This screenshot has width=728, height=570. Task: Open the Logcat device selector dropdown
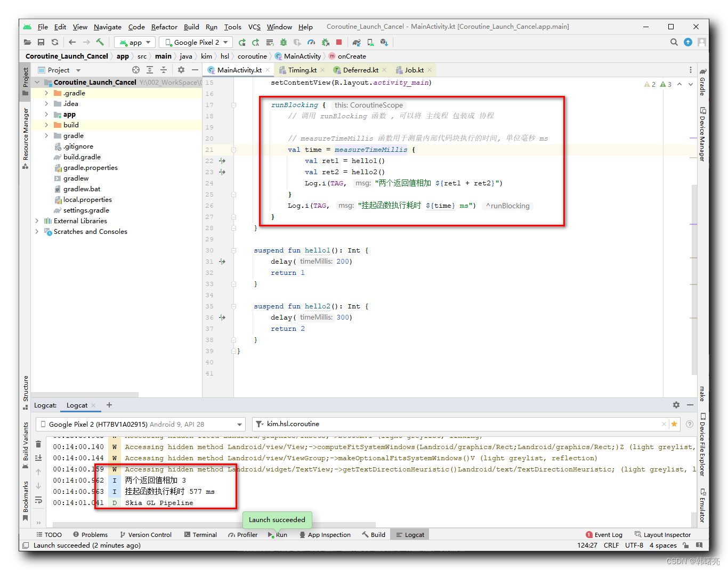pyautogui.click(x=141, y=424)
